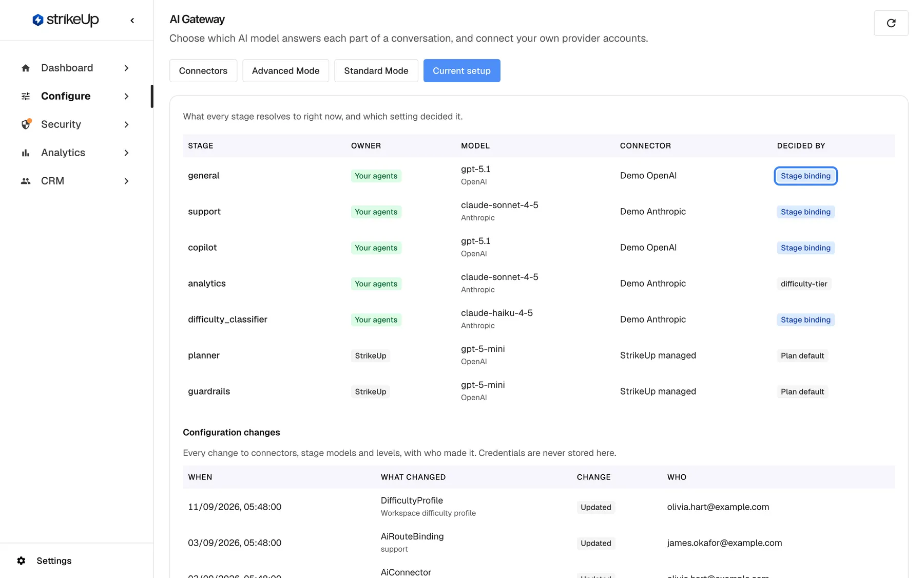Click Stage binding badge for difficulty_classifier
Screen dimensions: 924x578
[x=805, y=320]
